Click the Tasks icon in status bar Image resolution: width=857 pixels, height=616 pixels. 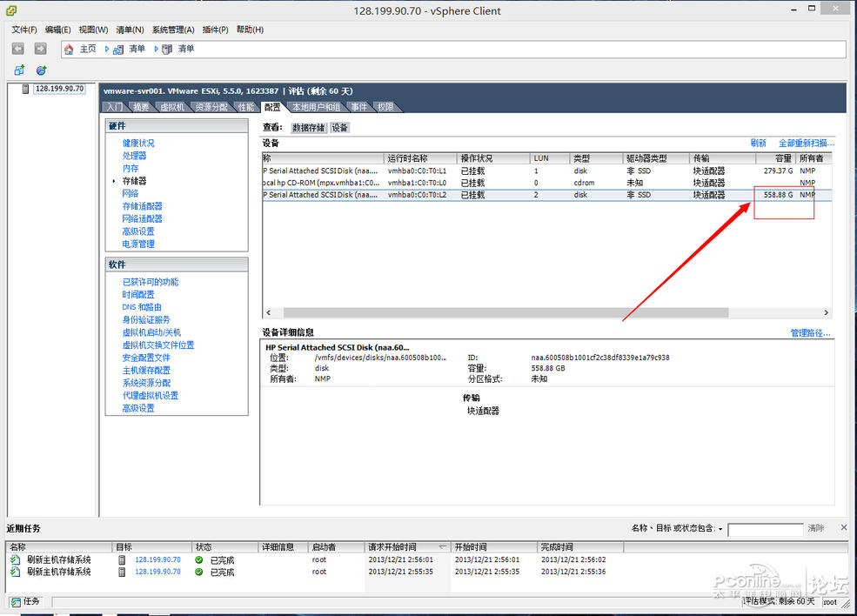(16, 602)
